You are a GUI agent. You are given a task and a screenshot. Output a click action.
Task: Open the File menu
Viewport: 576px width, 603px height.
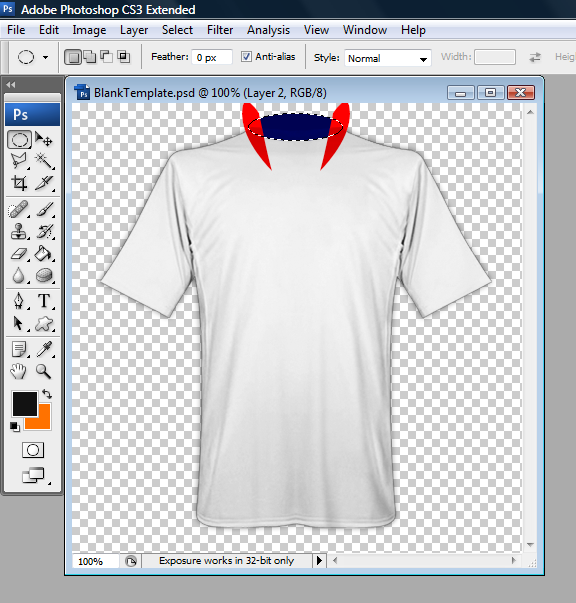[16, 30]
